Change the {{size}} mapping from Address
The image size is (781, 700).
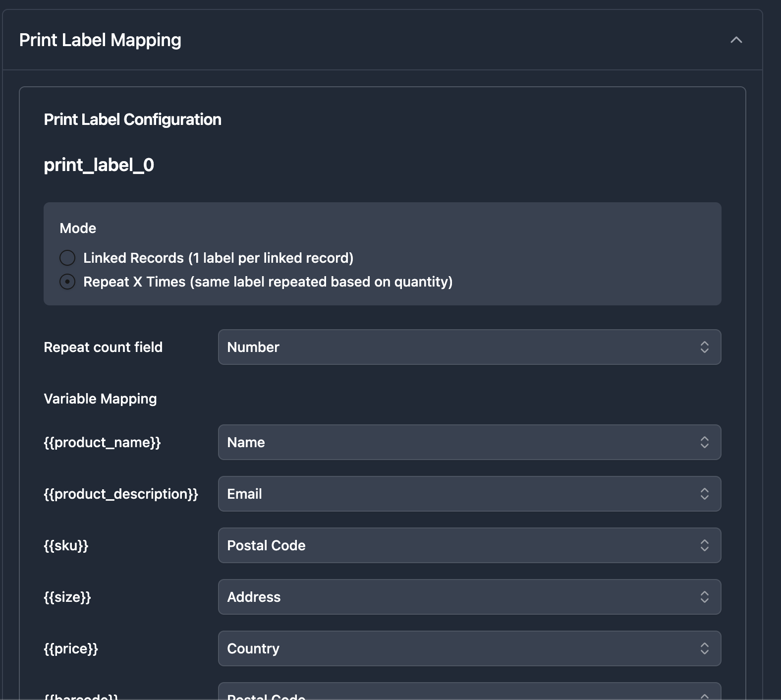(469, 597)
